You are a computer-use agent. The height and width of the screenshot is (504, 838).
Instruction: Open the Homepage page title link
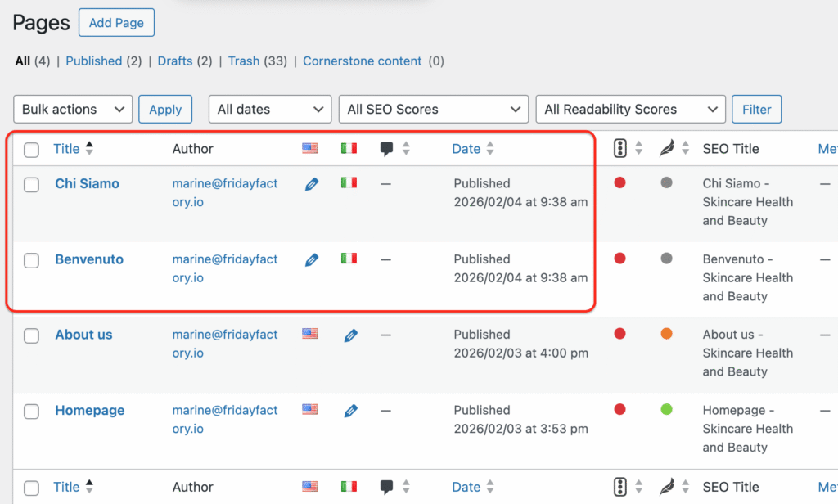click(89, 410)
